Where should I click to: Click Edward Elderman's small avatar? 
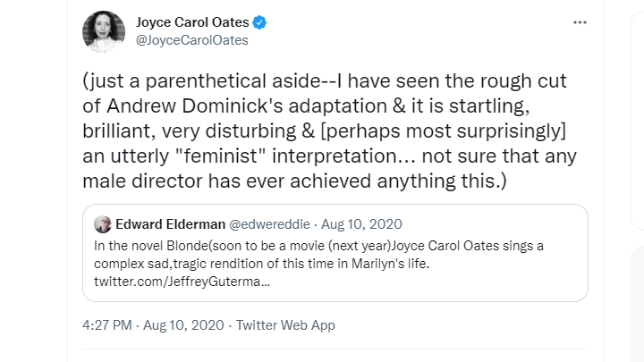[x=103, y=224]
